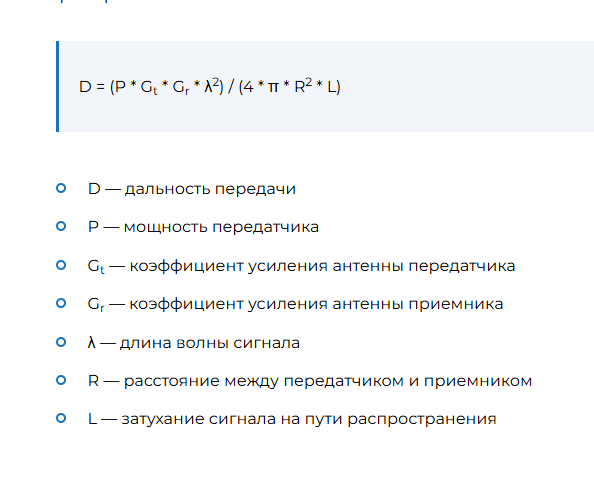
Task: Click the λ² term in the formula
Action: (x=212, y=86)
